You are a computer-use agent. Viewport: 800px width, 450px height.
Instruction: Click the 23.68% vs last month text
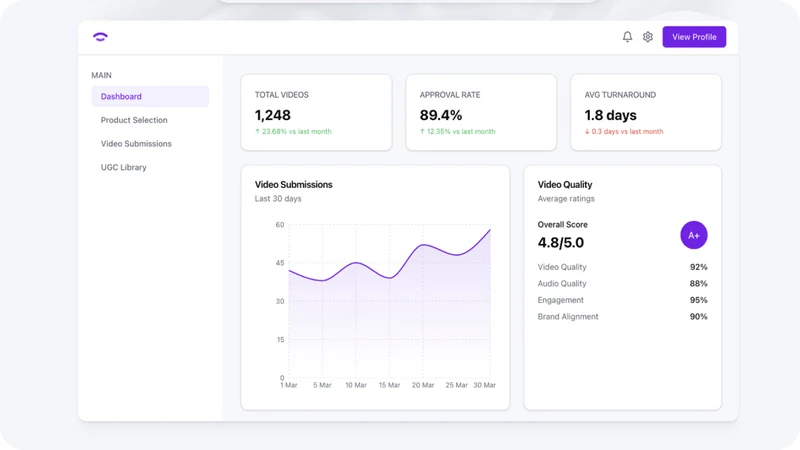(x=293, y=131)
